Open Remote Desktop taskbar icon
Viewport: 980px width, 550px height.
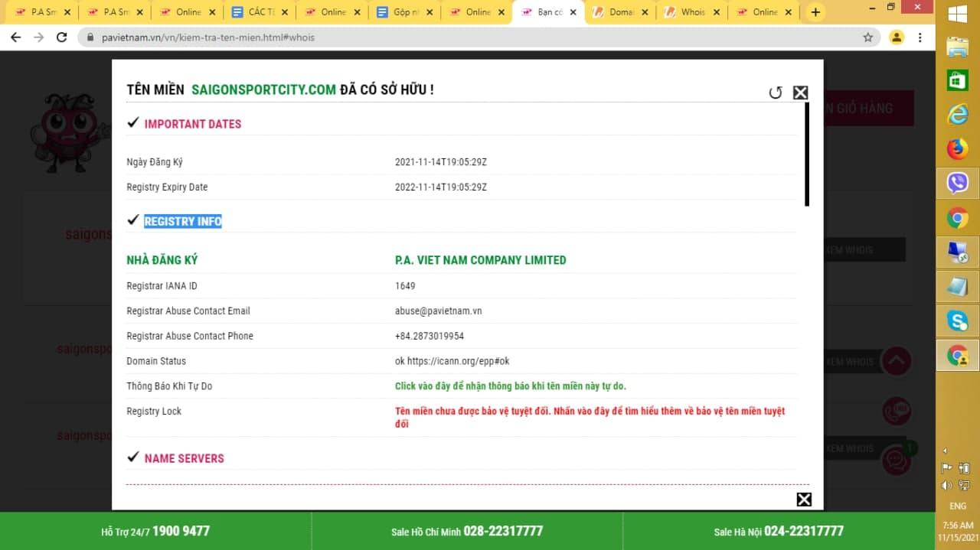(958, 252)
